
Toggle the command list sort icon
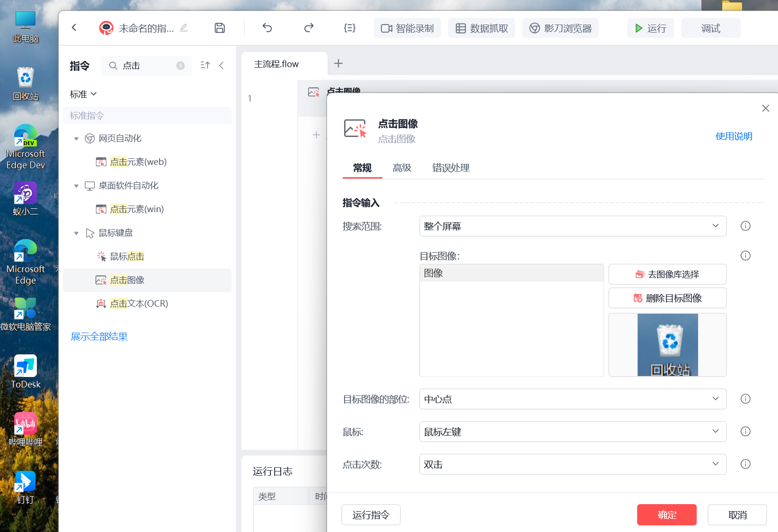[x=205, y=65]
